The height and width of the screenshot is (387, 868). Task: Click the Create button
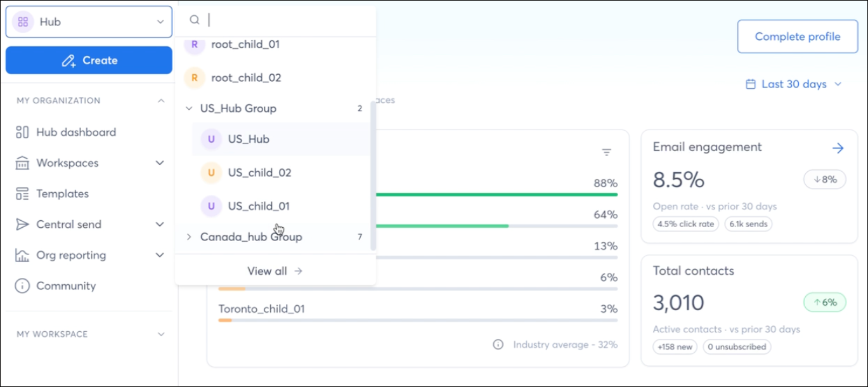[x=89, y=60]
